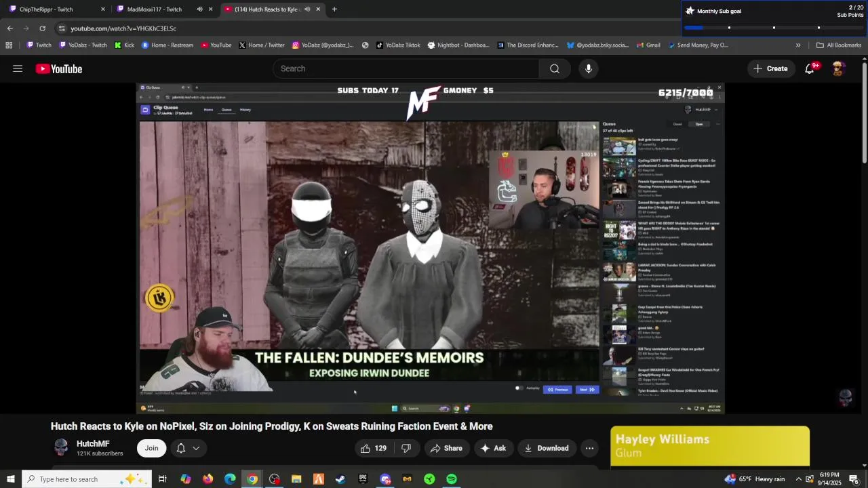The width and height of the screenshot is (868, 488).
Task: Open the Gmail bookmark
Action: [649, 45]
